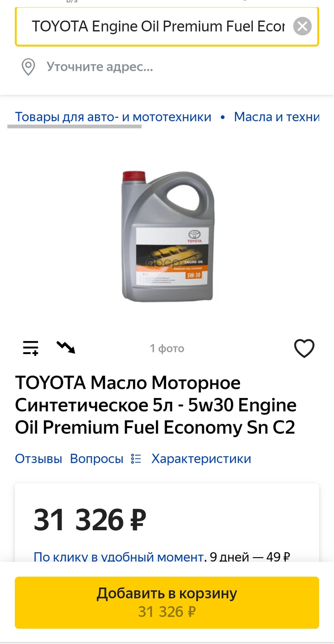Open 'Масла и техни...' breadcrumb category
Image resolution: width=334 pixels, height=644 pixels.
tap(277, 117)
